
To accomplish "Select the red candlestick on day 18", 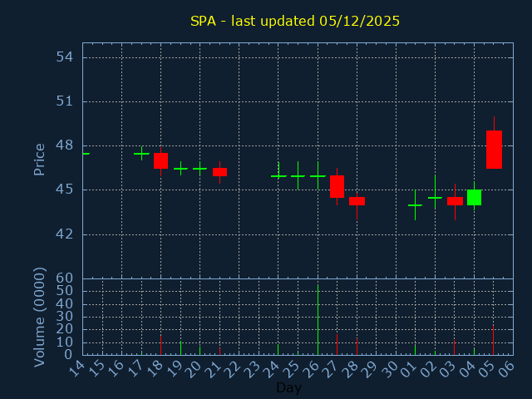I will [160, 160].
